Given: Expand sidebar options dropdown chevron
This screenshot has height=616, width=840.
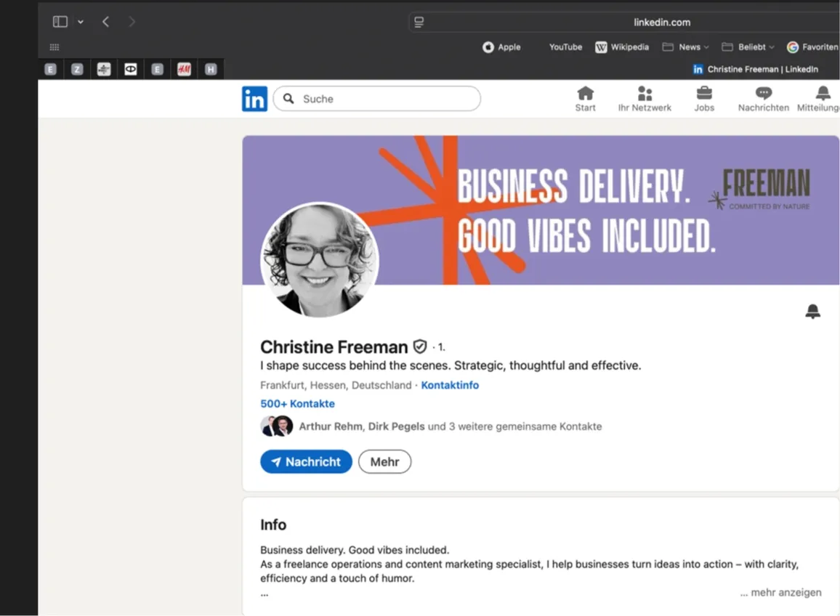Looking at the screenshot, I should pyautogui.click(x=81, y=22).
